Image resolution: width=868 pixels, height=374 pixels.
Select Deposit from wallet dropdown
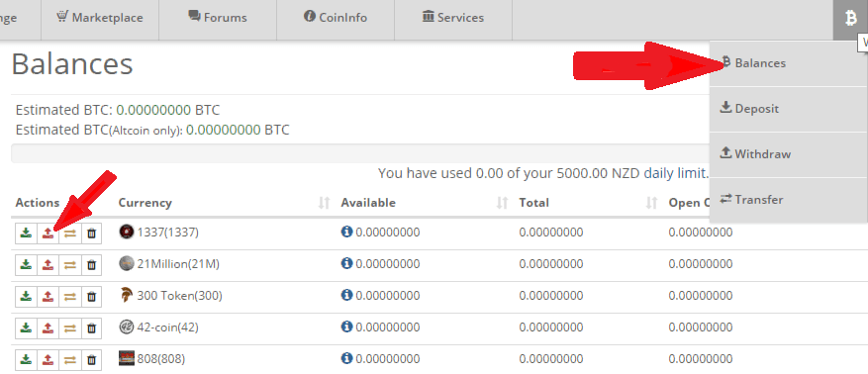click(788, 109)
